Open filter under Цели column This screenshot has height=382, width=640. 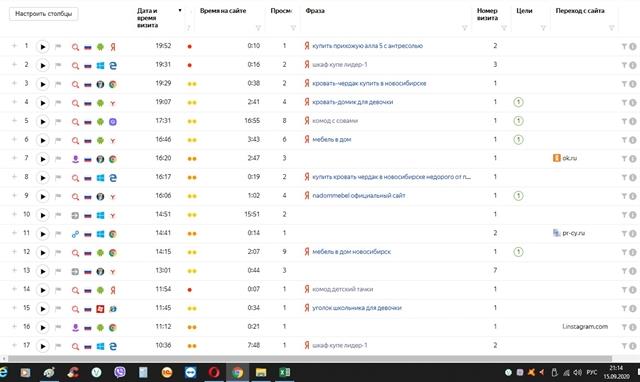pos(543,28)
